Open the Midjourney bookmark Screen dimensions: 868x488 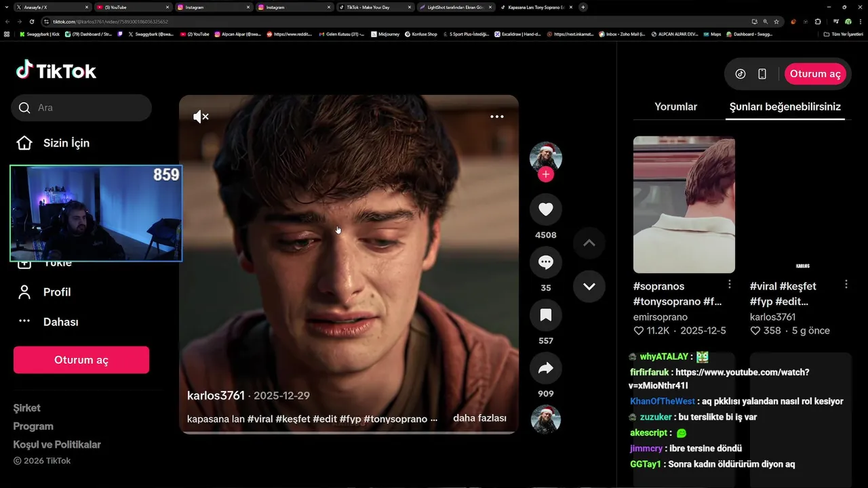pyautogui.click(x=386, y=34)
